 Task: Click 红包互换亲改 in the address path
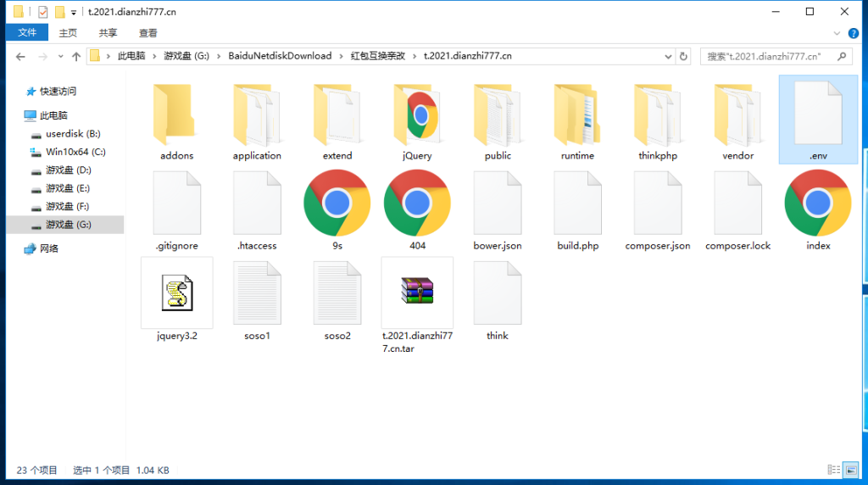pyautogui.click(x=377, y=56)
